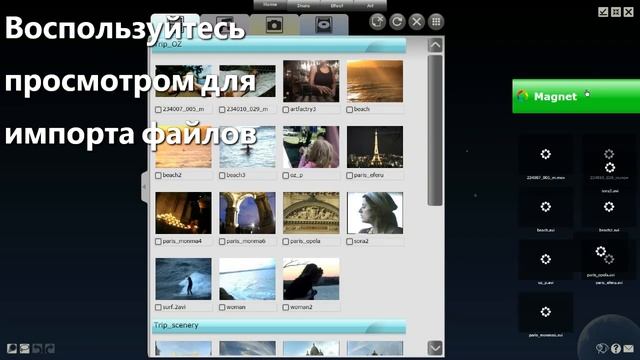The height and width of the screenshot is (360, 640).
Task: Check the paris_monma4 checkbox
Action: (x=158, y=241)
